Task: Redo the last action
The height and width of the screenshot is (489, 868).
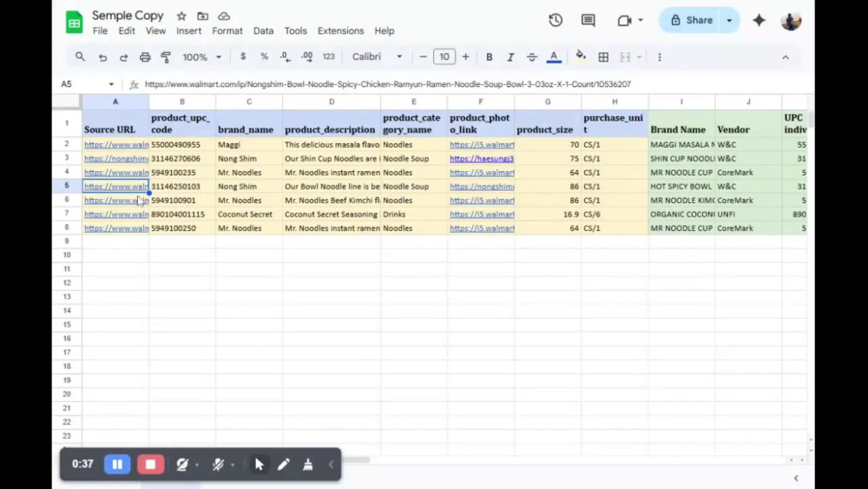Action: [123, 57]
